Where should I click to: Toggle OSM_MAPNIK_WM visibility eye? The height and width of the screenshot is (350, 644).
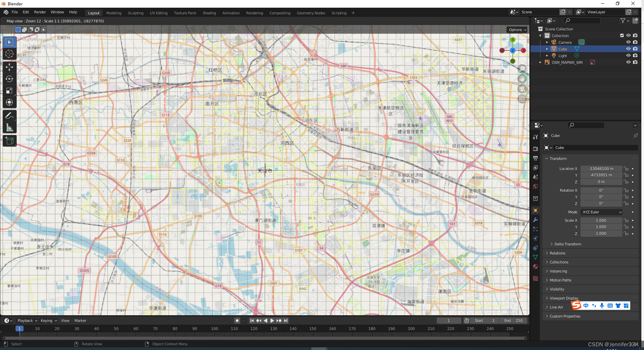point(628,62)
